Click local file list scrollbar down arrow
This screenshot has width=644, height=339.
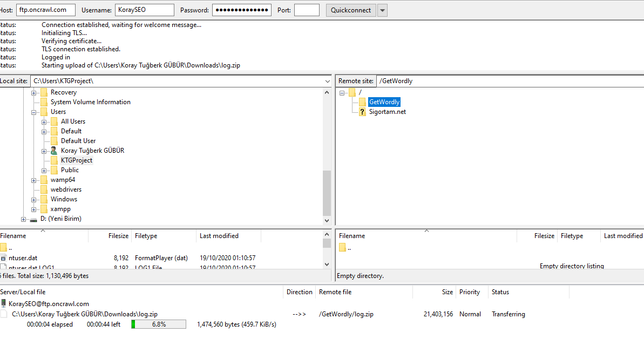pyautogui.click(x=327, y=265)
